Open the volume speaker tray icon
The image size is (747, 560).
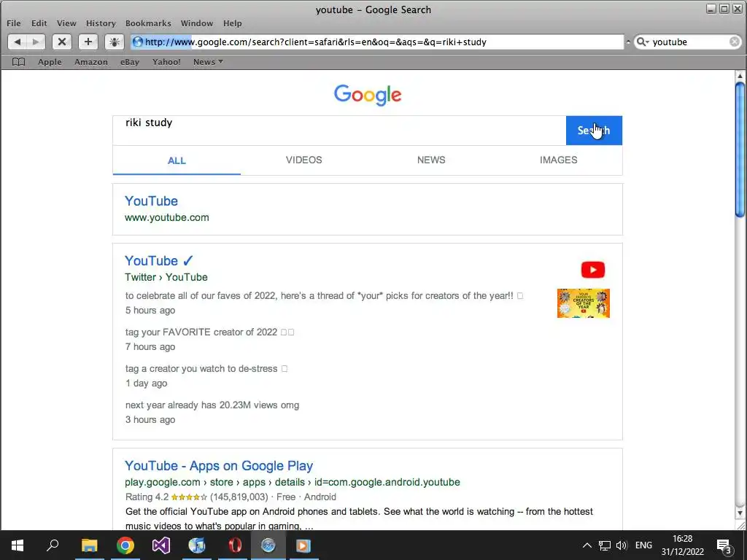pyautogui.click(x=622, y=545)
